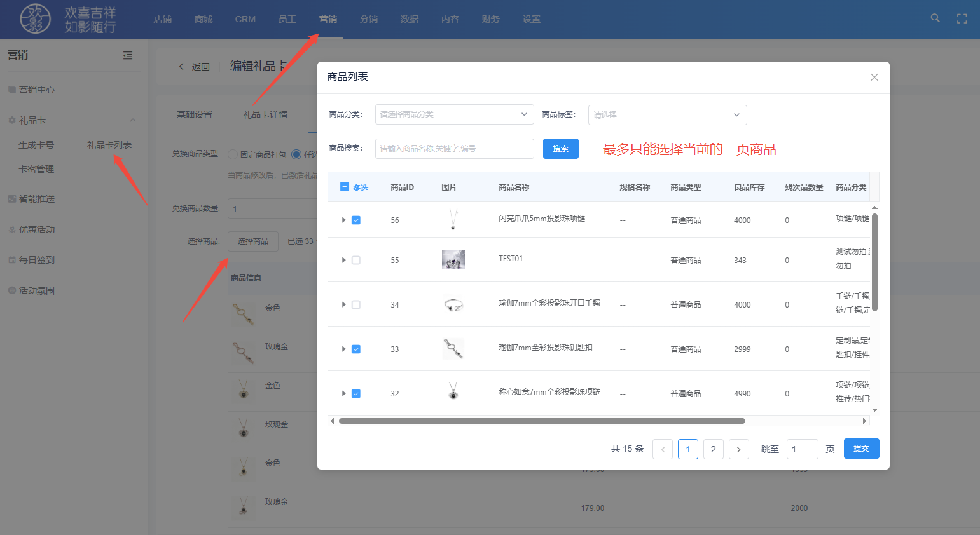Image resolution: width=980 pixels, height=535 pixels.
Task: Uncheck the checkbox for product 56
Action: 356,220
